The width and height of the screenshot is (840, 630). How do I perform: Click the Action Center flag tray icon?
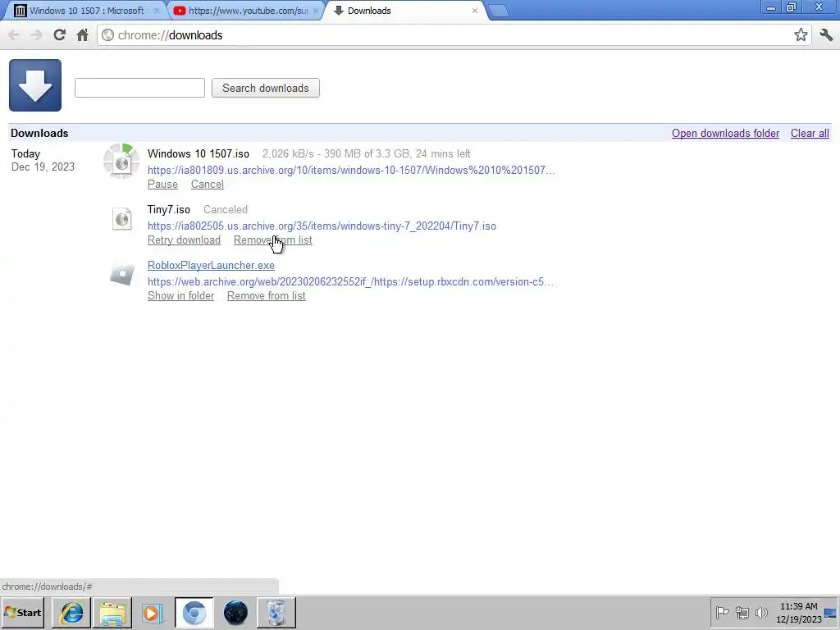[722, 612]
